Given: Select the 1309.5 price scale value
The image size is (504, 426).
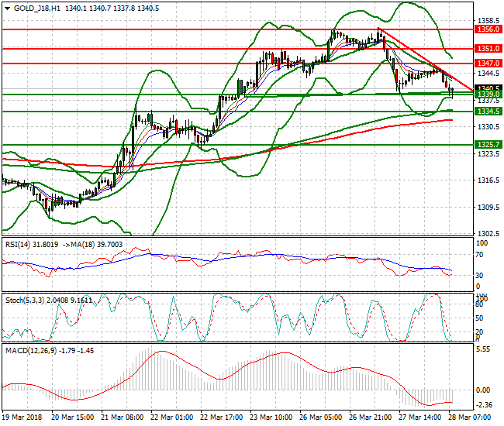Looking at the screenshot, I should pyautogui.click(x=488, y=207).
